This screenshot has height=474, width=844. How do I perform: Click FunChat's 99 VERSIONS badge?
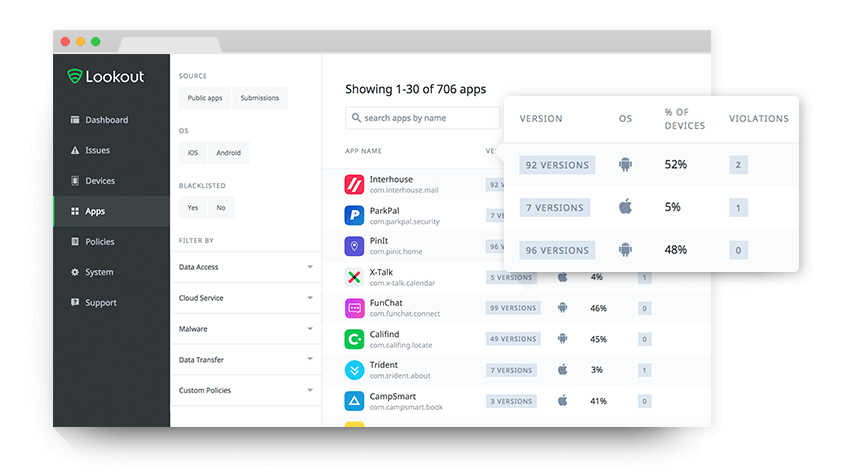click(513, 308)
